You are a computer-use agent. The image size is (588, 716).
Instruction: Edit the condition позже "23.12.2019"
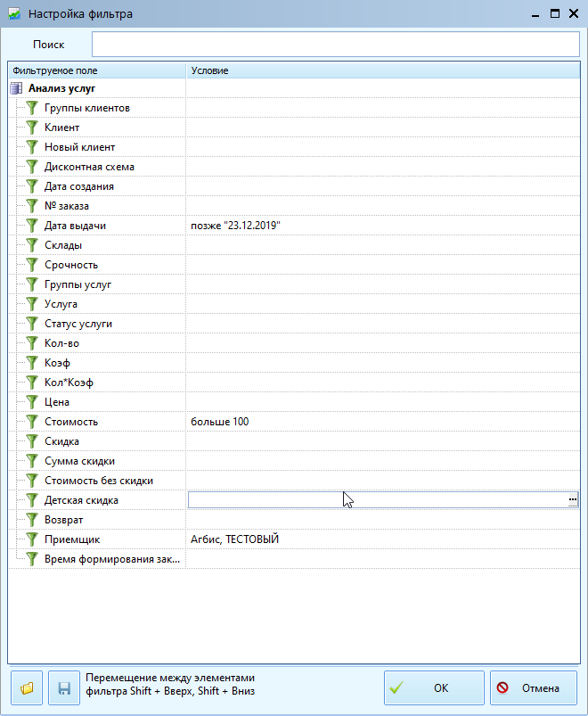(x=235, y=226)
